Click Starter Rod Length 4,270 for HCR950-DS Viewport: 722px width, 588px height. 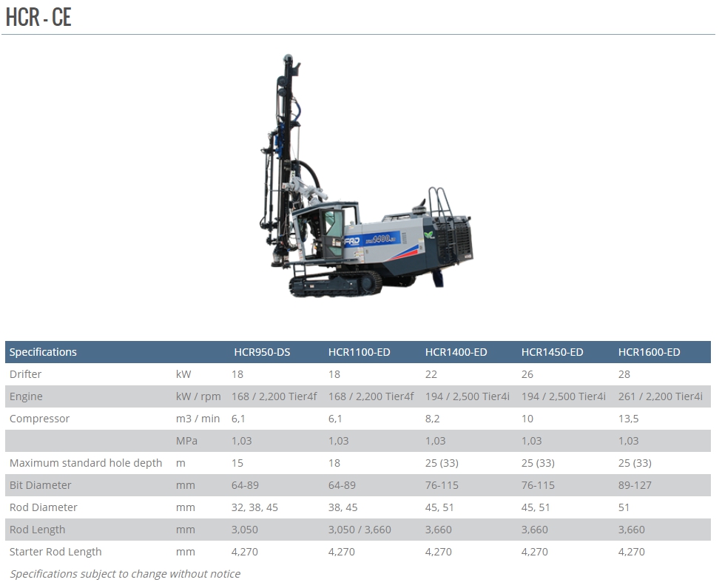point(245,552)
